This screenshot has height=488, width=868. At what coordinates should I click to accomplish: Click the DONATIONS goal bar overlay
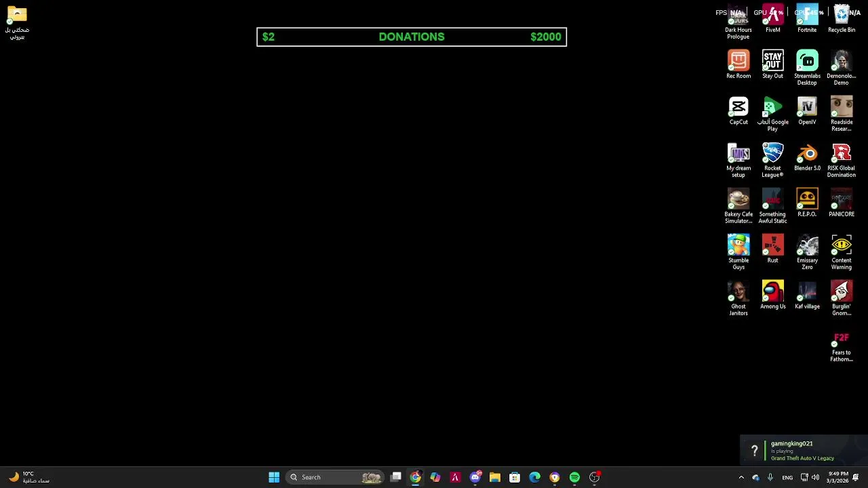[x=412, y=37]
